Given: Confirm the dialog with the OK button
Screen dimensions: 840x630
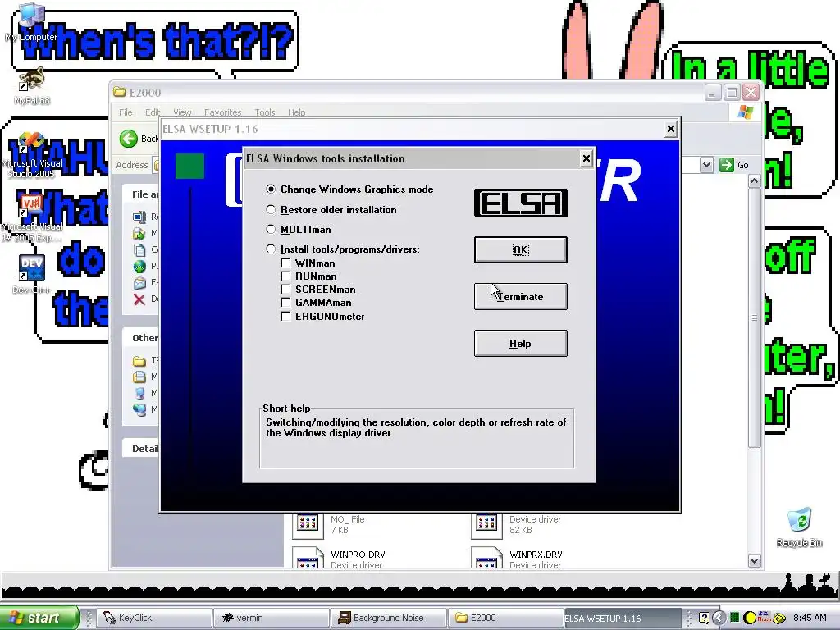Looking at the screenshot, I should pos(520,249).
